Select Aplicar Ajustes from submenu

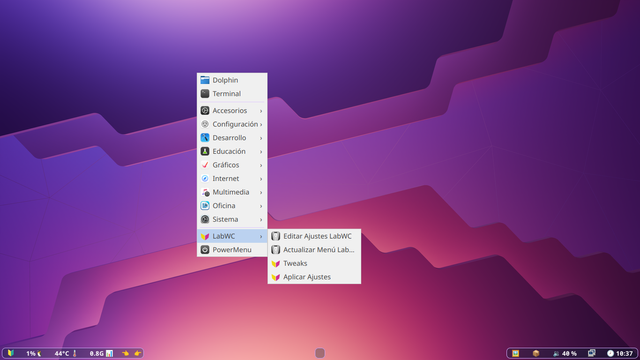click(x=314, y=277)
